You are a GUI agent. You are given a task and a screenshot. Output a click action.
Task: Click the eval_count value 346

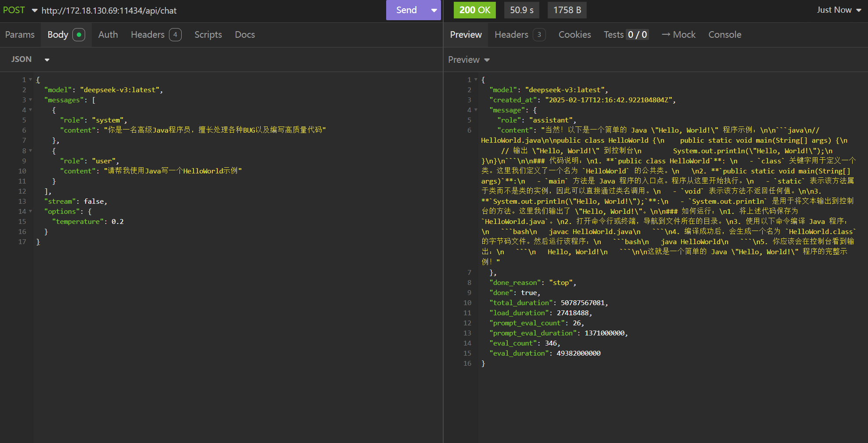pyautogui.click(x=551, y=343)
